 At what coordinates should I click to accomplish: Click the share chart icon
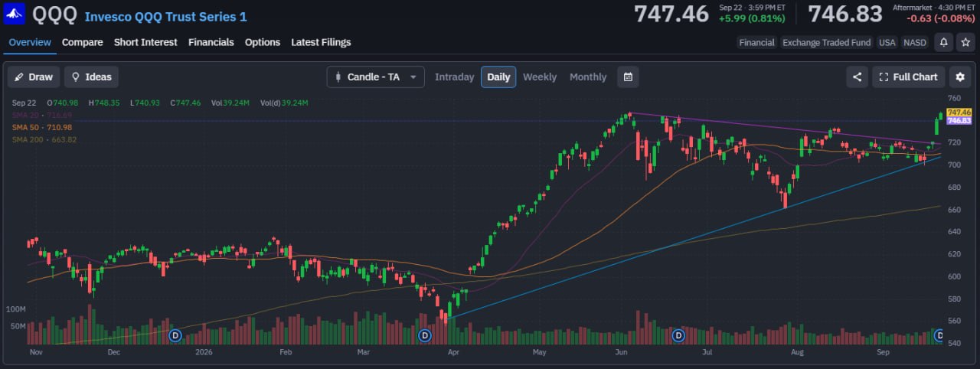click(857, 77)
